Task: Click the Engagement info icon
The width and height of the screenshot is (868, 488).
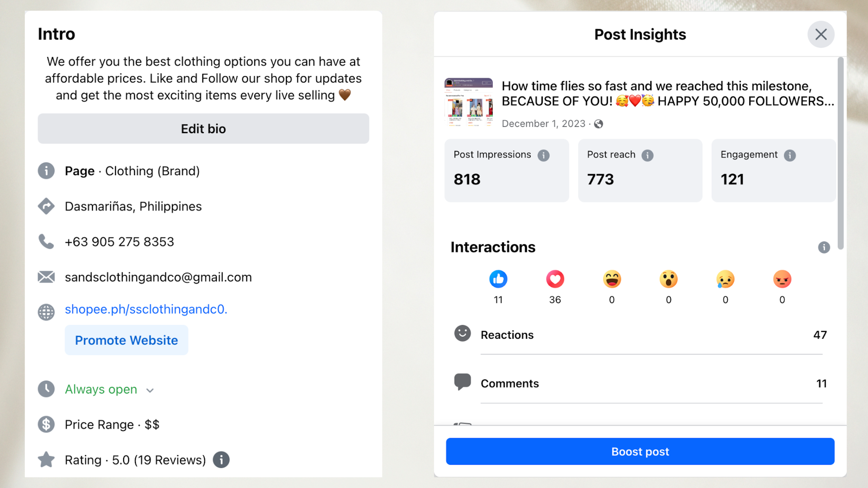Action: [790, 155]
